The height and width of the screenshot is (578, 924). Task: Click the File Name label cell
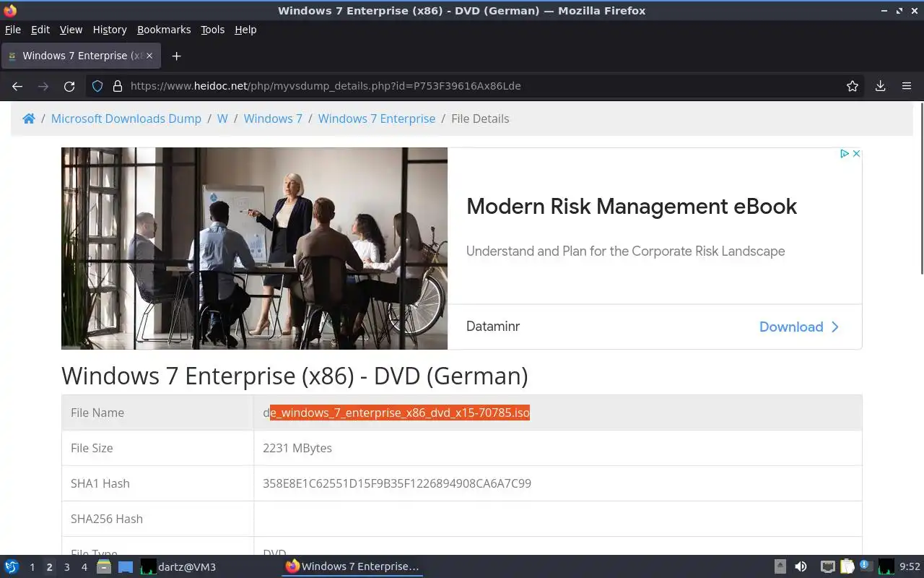[157, 413]
